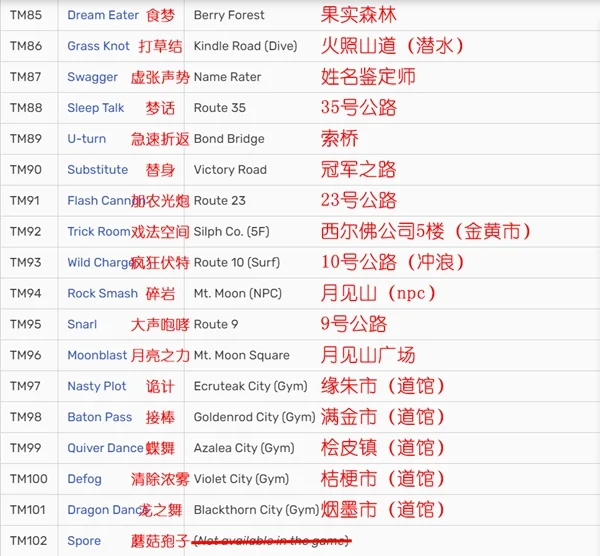Image resolution: width=600 pixels, height=556 pixels.
Task: Select the Wild Charge link
Action: [x=99, y=263]
